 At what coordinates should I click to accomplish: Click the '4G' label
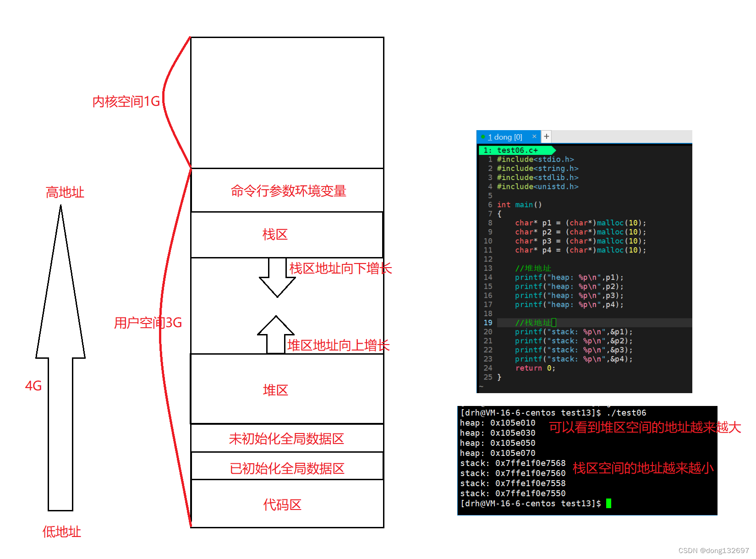coord(33,385)
